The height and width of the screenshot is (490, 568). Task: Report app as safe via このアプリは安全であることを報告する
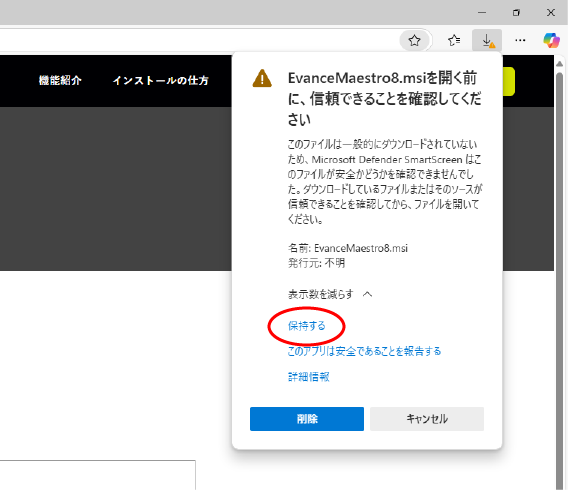[x=364, y=351]
